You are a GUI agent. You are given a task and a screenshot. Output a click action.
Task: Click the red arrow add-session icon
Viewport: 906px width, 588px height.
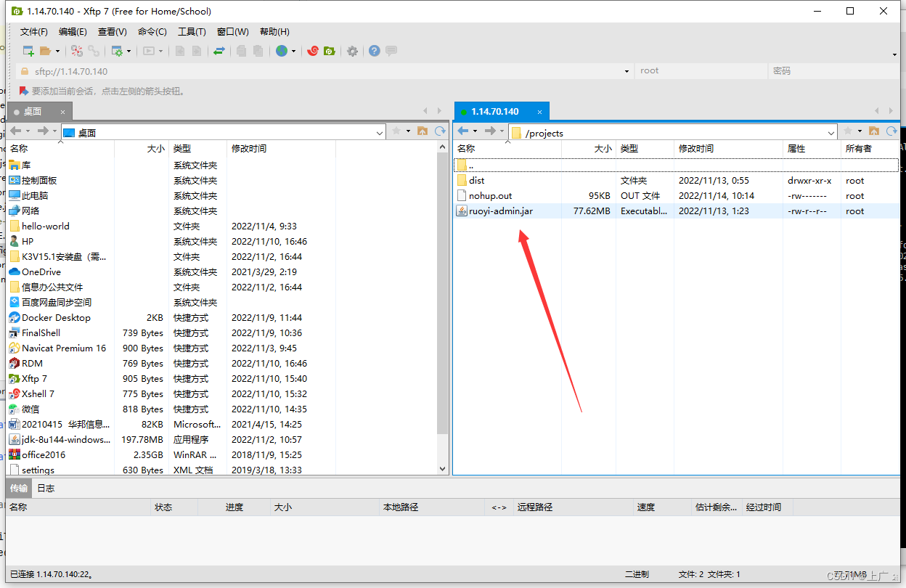coord(24,91)
